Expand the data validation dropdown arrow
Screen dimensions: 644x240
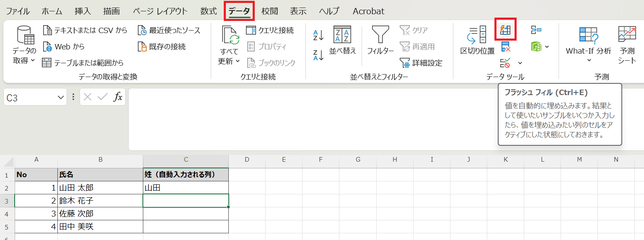pos(520,63)
